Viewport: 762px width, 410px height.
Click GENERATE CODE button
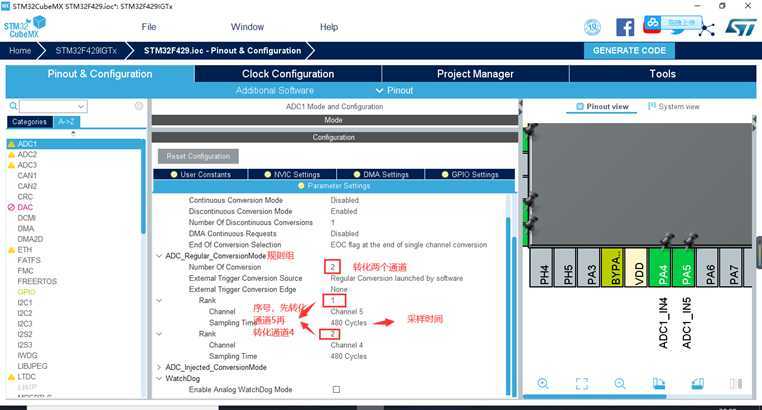(x=629, y=51)
